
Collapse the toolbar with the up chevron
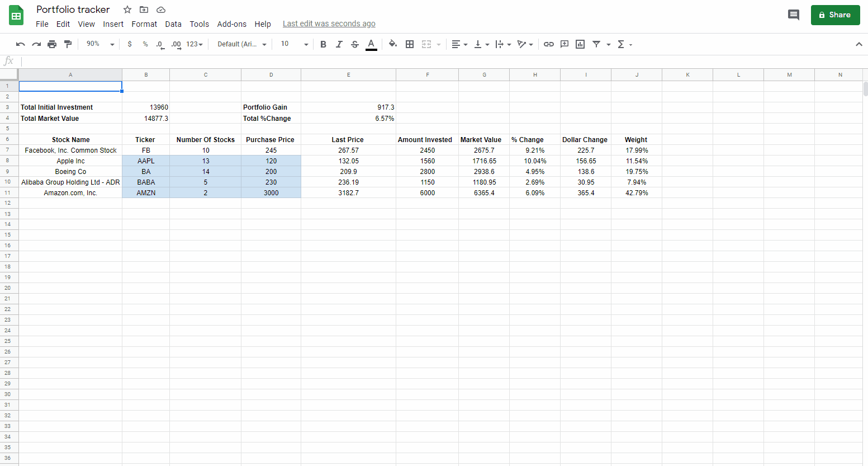click(x=859, y=44)
